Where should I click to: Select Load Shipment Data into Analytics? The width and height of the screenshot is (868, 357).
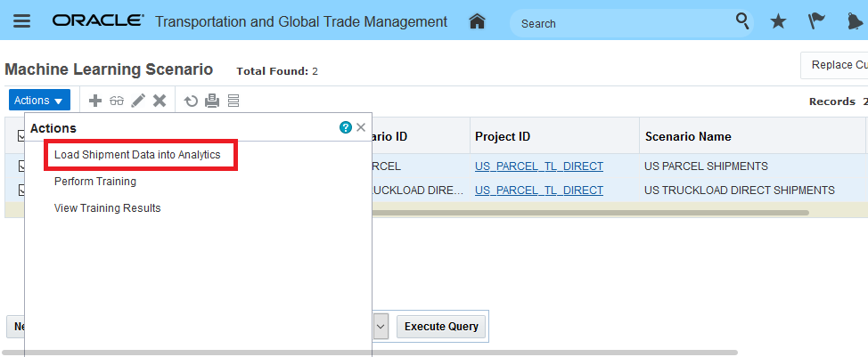coord(137,155)
